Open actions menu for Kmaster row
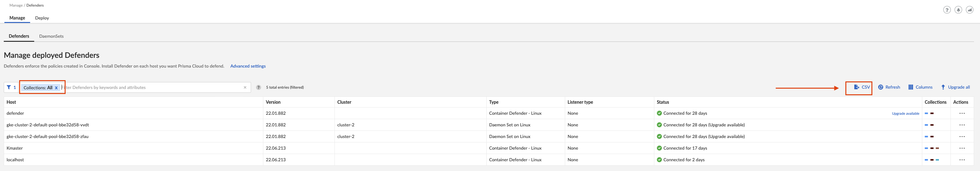The image size is (980, 171). tap(962, 148)
